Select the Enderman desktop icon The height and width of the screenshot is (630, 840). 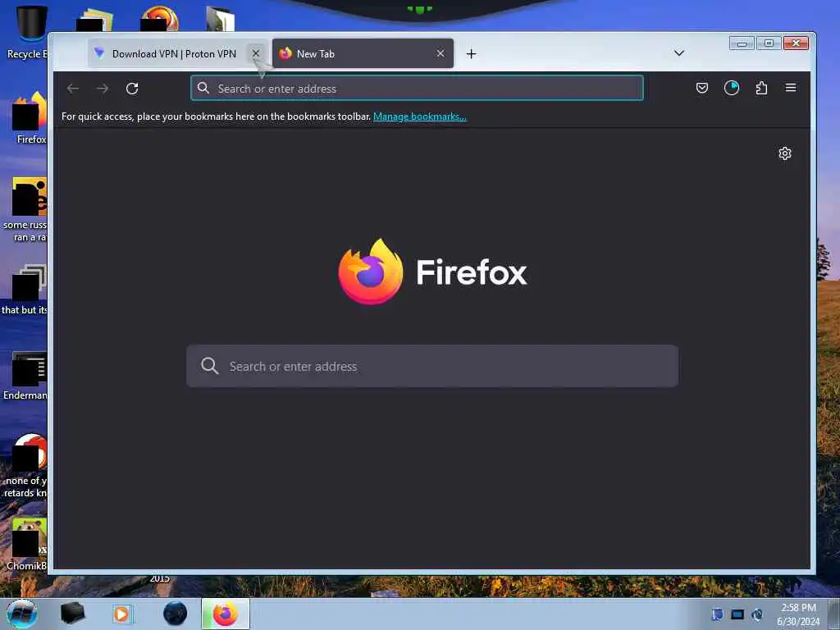tap(27, 376)
